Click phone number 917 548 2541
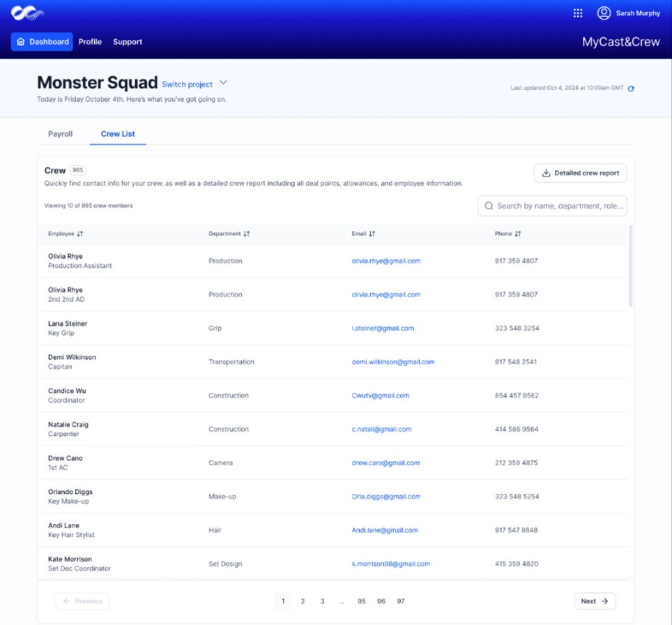Viewport: 672px width, 625px height. click(516, 361)
